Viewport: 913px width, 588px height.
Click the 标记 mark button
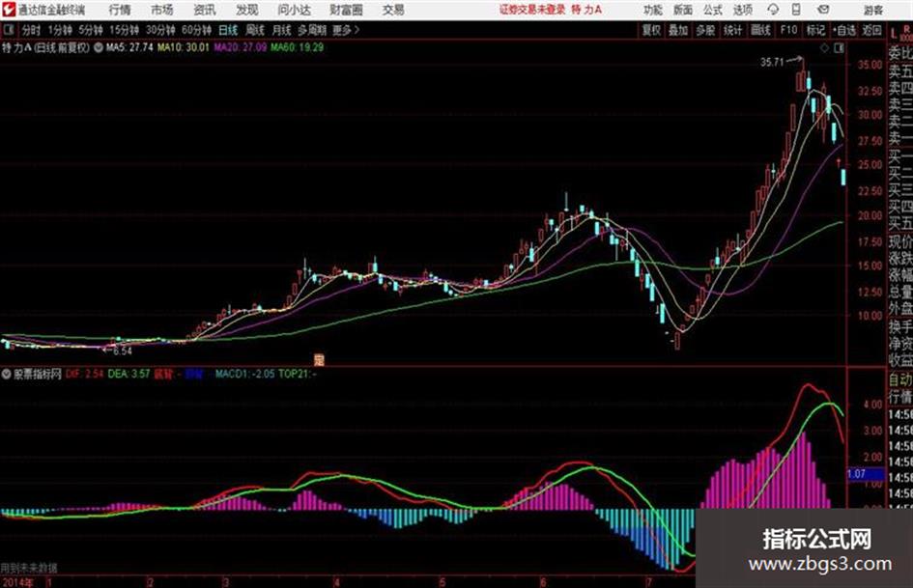(815, 30)
